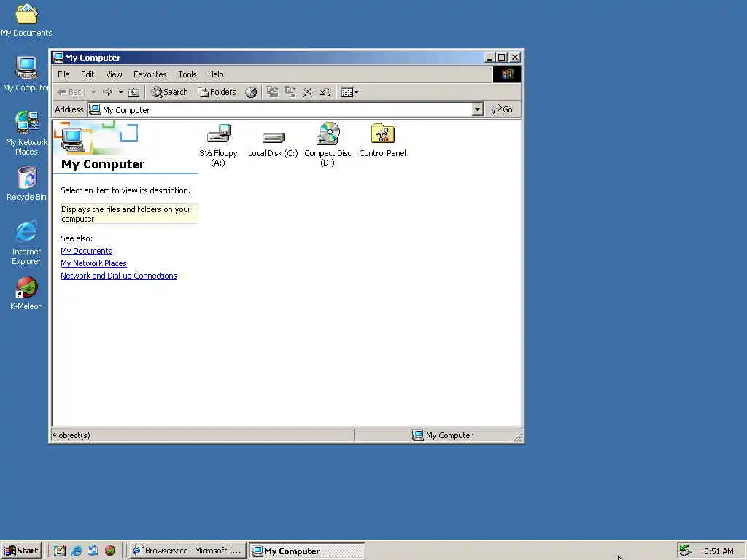Open the Help menu
The width and height of the screenshot is (747, 560).
click(x=216, y=74)
